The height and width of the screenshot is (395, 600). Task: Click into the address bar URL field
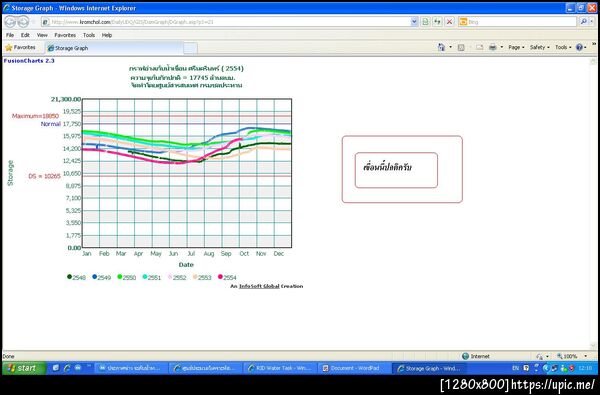pos(230,22)
